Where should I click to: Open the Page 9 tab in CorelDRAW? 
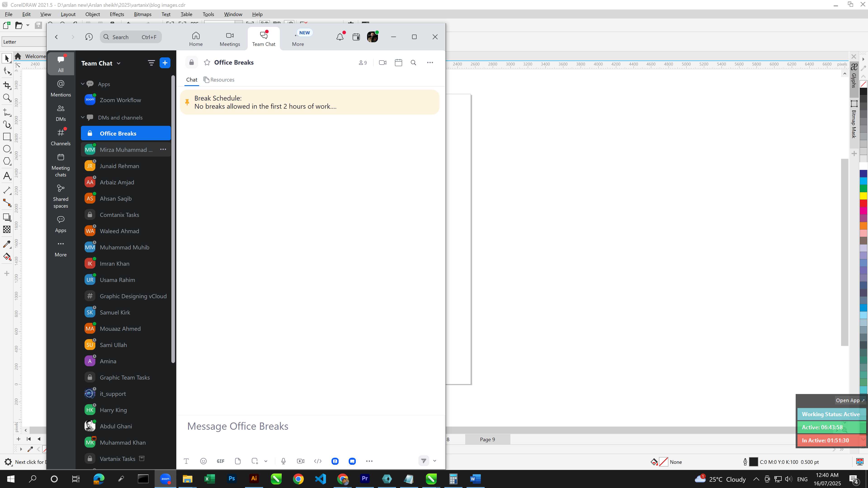tap(487, 439)
